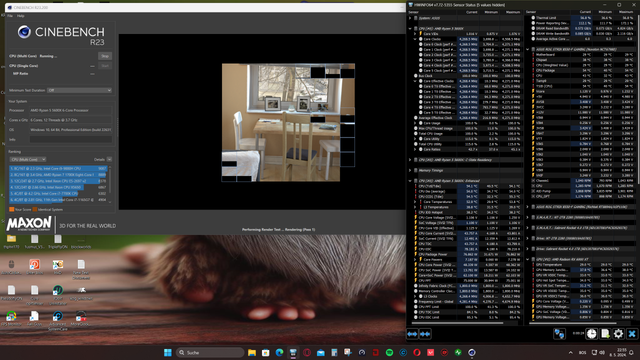Expand the Core Ratios row
Viewport: 640px width, 360px height.
point(416,149)
